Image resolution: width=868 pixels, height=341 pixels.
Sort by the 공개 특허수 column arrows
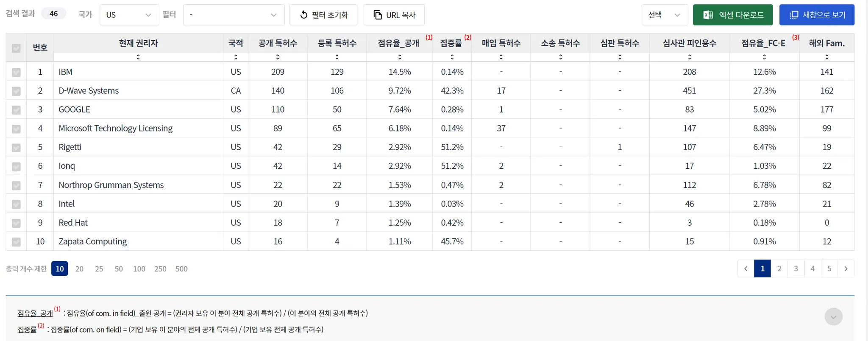tap(278, 57)
